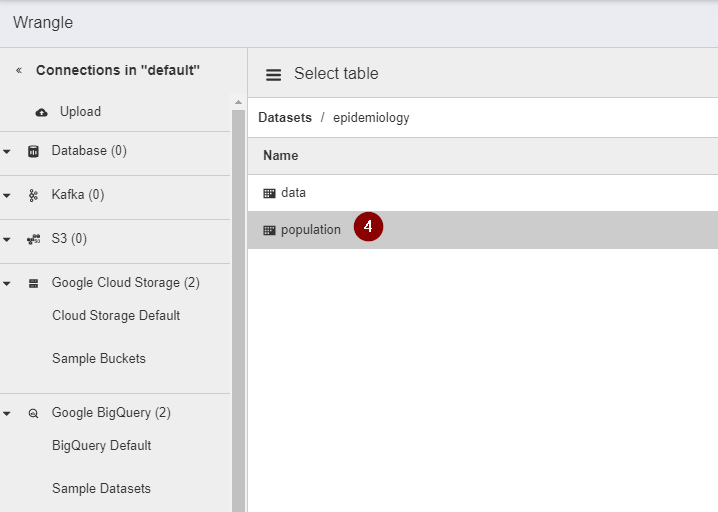Open the hamburger menu near Select table
This screenshot has height=512, width=718.
pyautogui.click(x=273, y=74)
